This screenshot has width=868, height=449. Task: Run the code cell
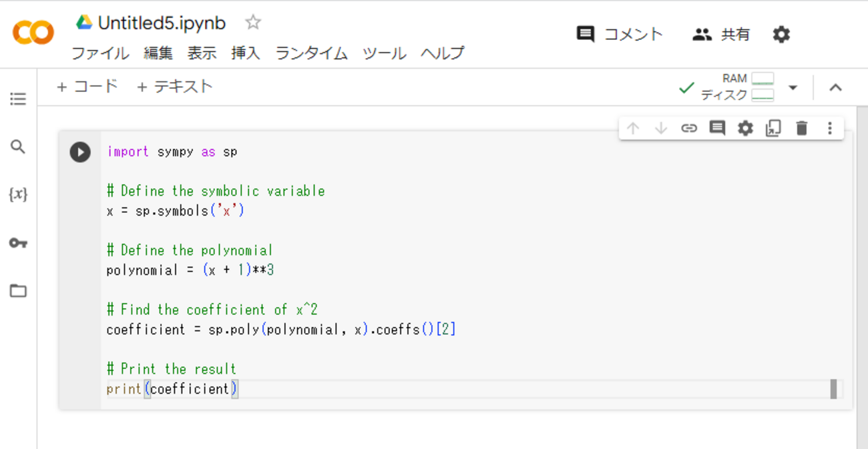pyautogui.click(x=79, y=152)
